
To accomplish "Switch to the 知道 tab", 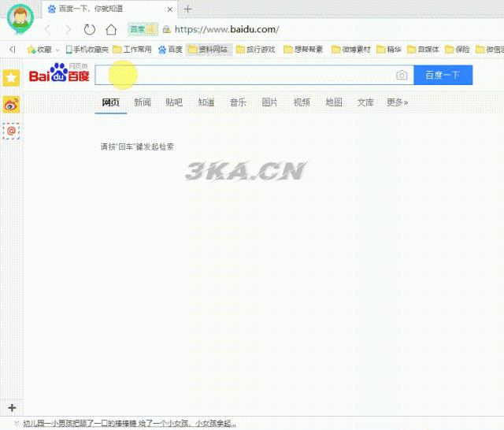I will pyautogui.click(x=206, y=102).
